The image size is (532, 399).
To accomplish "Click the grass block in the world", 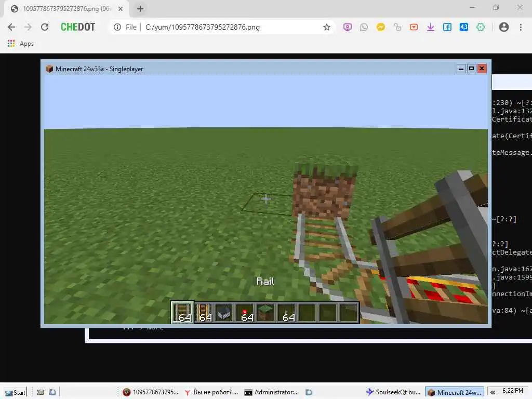I will (x=324, y=191).
